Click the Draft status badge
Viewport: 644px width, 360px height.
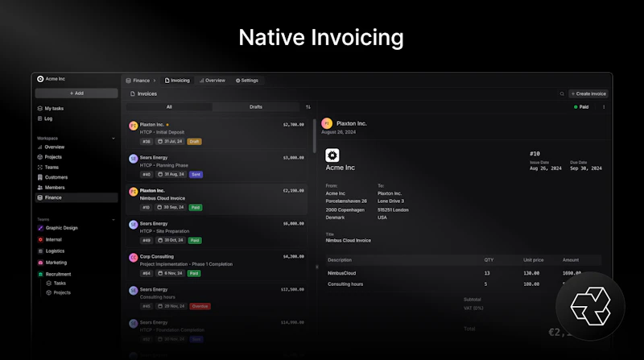[194, 142]
